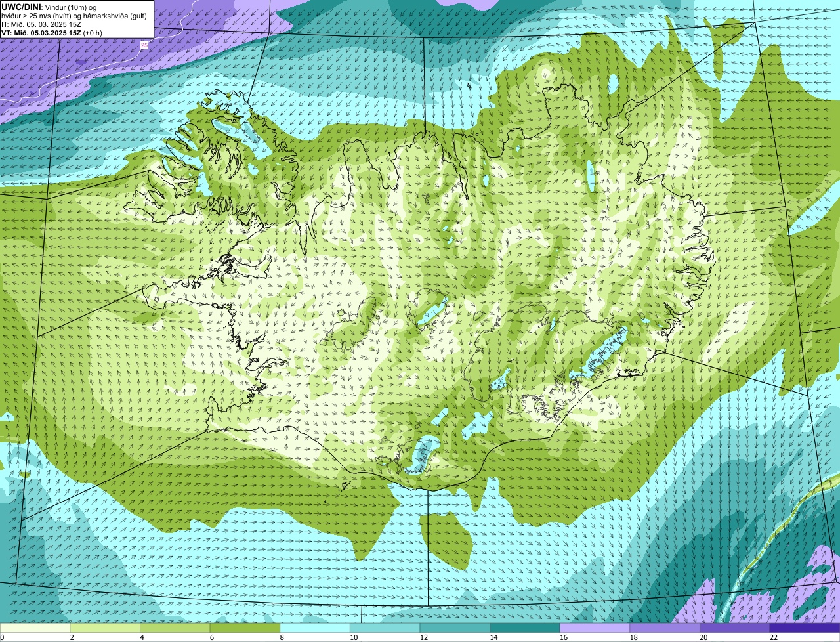Click the 4–6 m/s medium green legend swatch
Screen dimensions: 840x642
coord(175,628)
